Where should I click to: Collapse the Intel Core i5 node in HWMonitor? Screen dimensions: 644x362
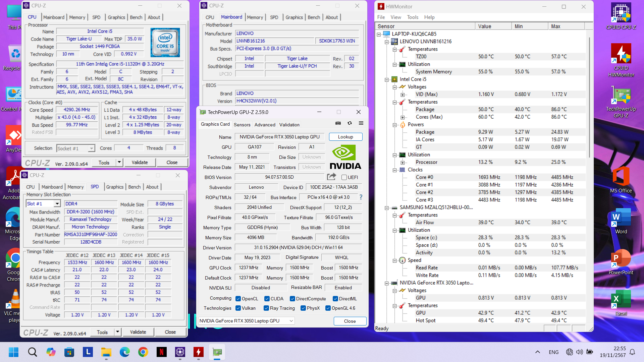(387, 79)
